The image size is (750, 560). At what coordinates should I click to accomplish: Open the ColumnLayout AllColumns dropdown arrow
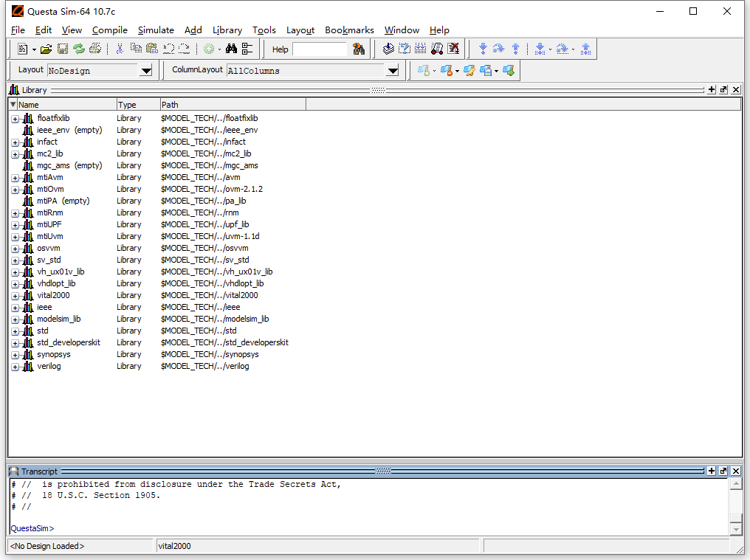(393, 71)
